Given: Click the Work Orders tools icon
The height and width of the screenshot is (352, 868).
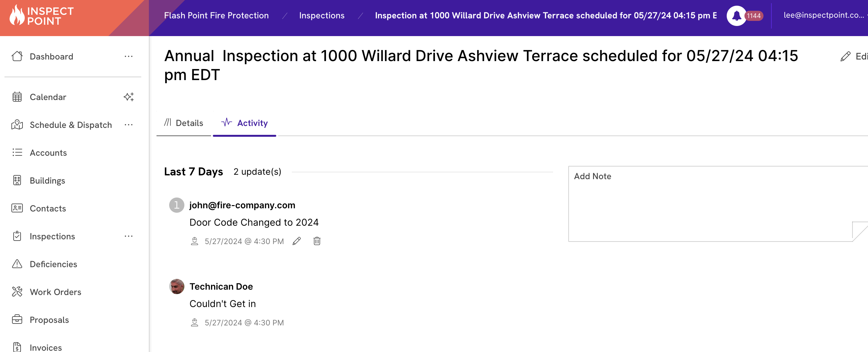Looking at the screenshot, I should [x=17, y=292].
